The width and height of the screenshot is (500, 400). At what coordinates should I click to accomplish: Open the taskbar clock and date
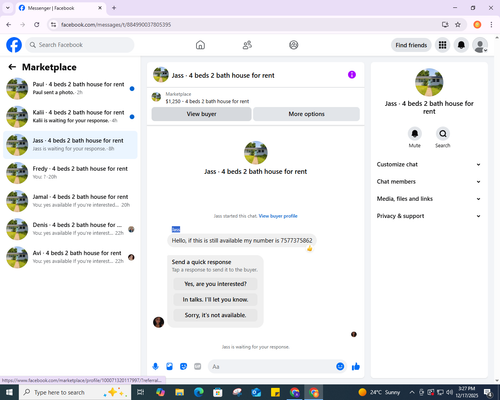point(467,392)
